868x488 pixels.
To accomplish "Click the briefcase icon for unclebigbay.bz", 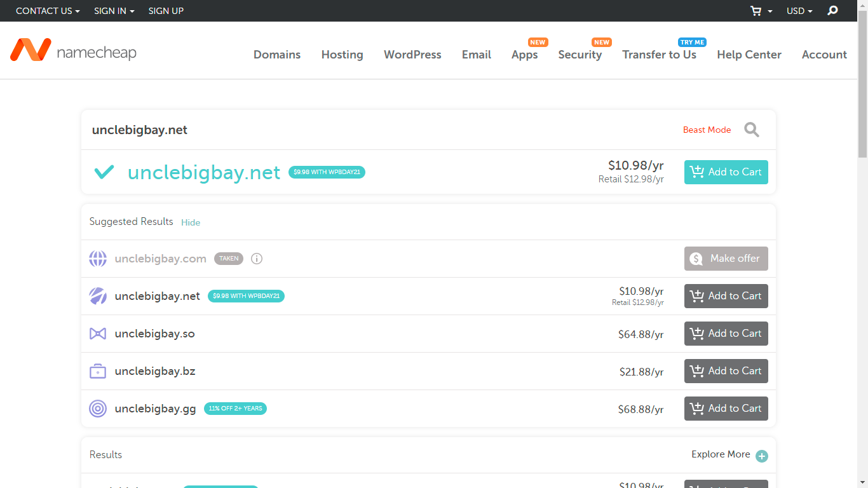I will tap(98, 371).
